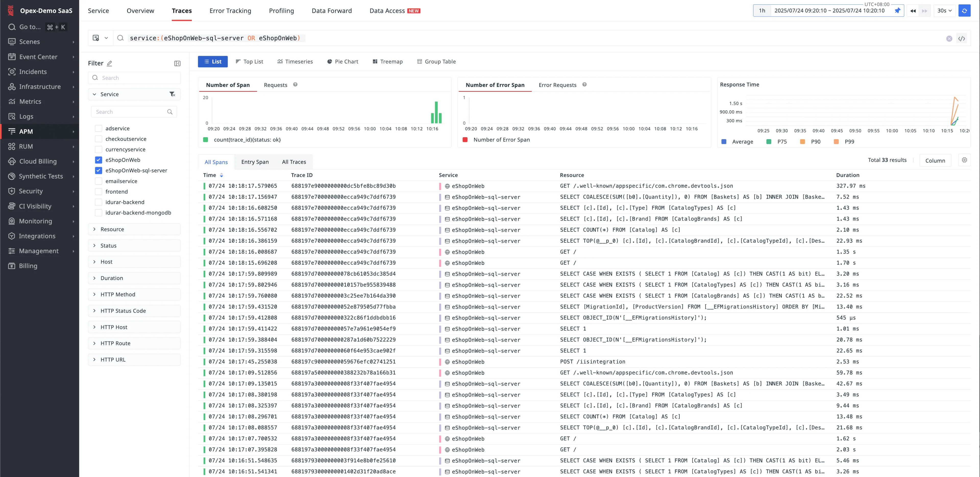Click the Requests help question icon
980x477 pixels.
tap(295, 85)
